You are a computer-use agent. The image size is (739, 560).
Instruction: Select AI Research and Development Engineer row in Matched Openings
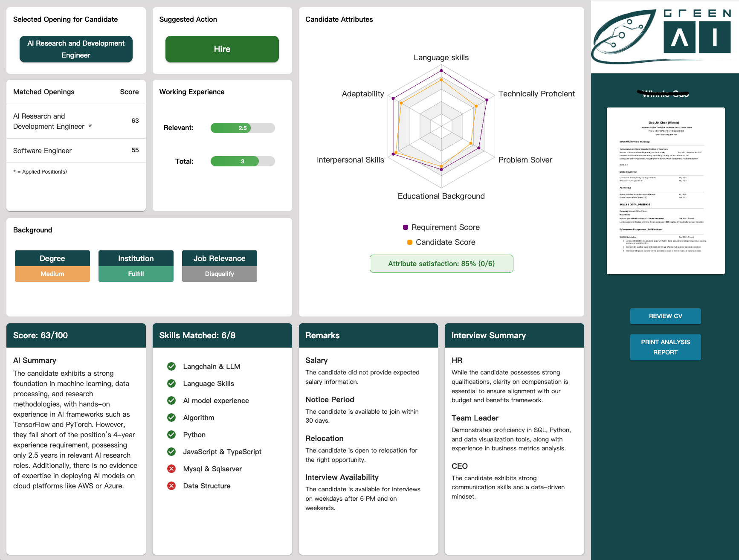(76, 121)
